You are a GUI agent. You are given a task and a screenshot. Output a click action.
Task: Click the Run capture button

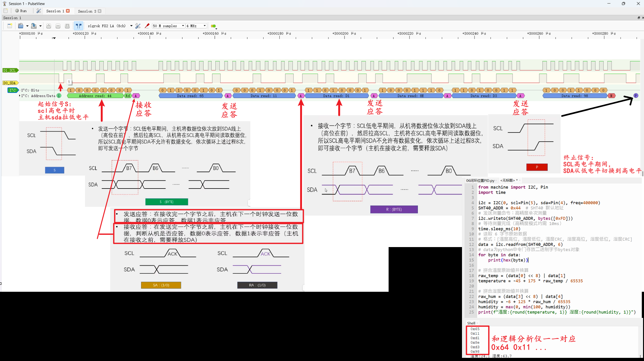pyautogui.click(x=21, y=11)
